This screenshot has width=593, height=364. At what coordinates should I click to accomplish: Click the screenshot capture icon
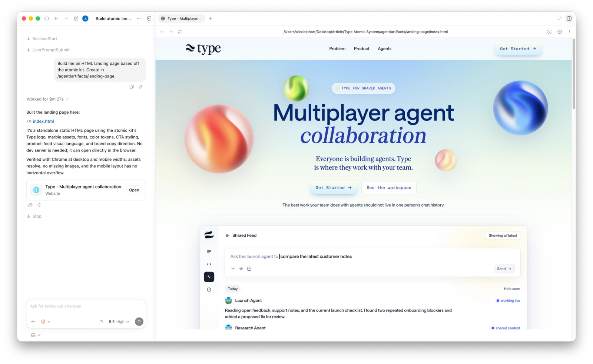(549, 32)
